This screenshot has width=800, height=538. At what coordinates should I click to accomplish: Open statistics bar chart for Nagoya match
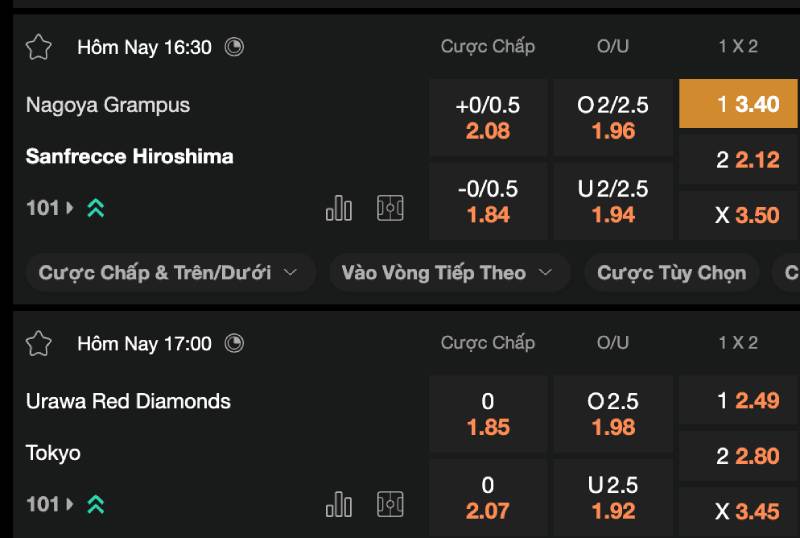[x=339, y=208]
